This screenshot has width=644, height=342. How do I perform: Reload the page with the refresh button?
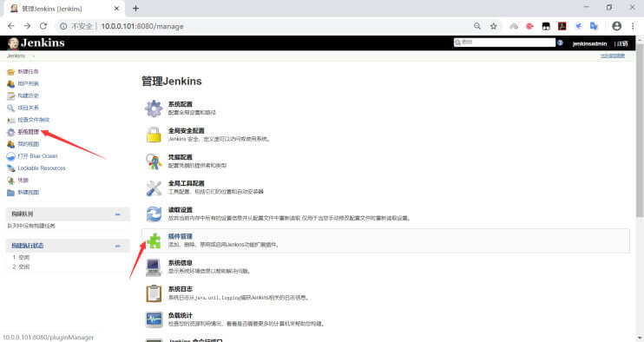pos(43,26)
